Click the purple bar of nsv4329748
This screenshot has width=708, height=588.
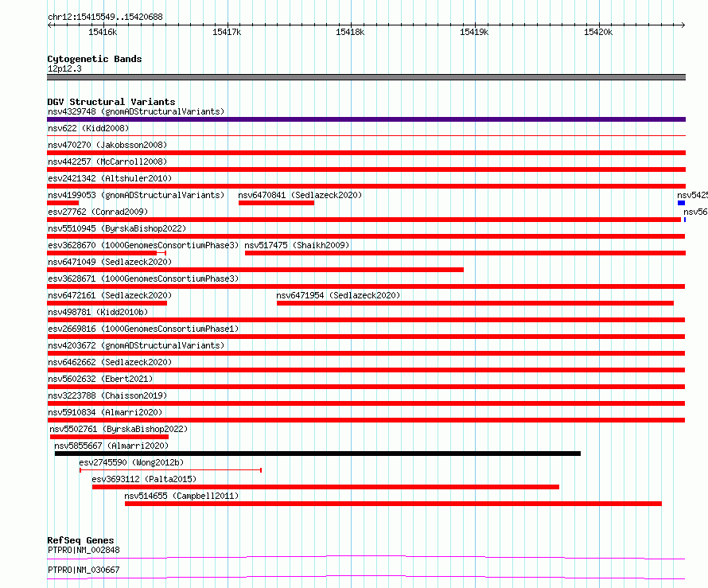click(x=366, y=119)
